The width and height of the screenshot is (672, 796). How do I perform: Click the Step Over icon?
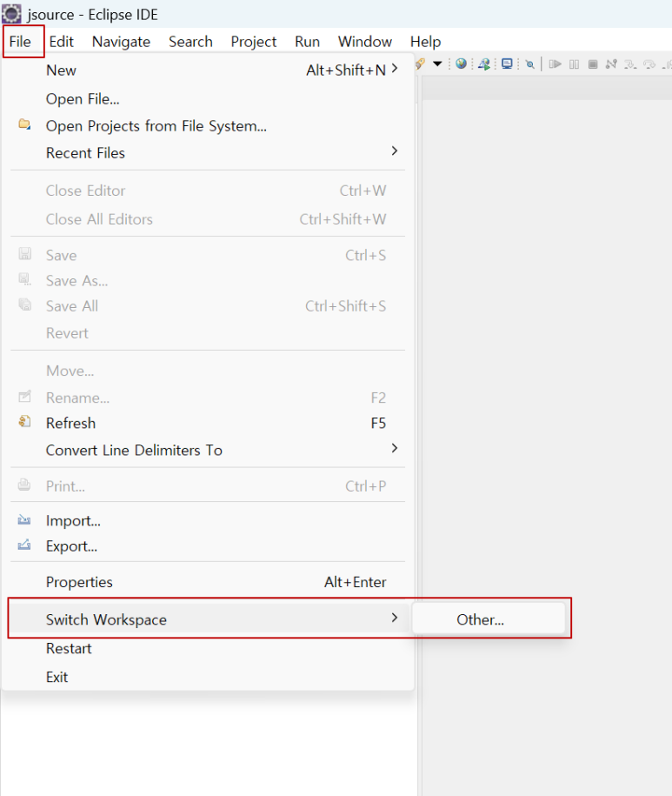[x=649, y=64]
